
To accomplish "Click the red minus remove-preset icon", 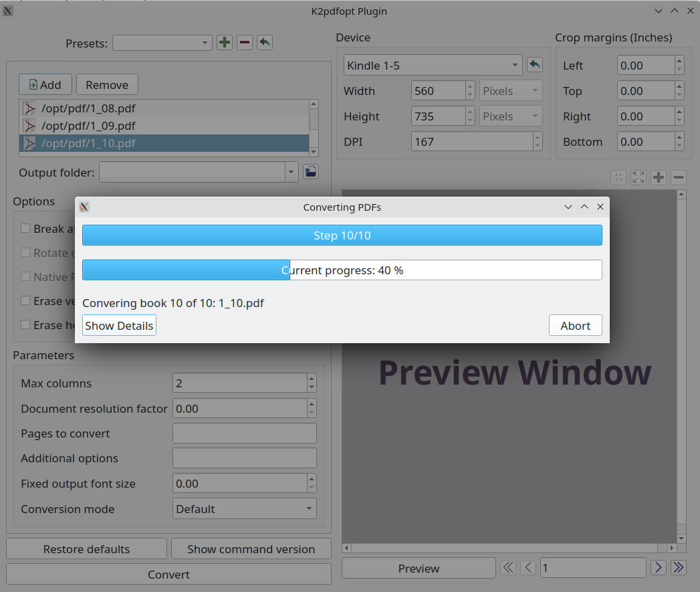I will [245, 42].
